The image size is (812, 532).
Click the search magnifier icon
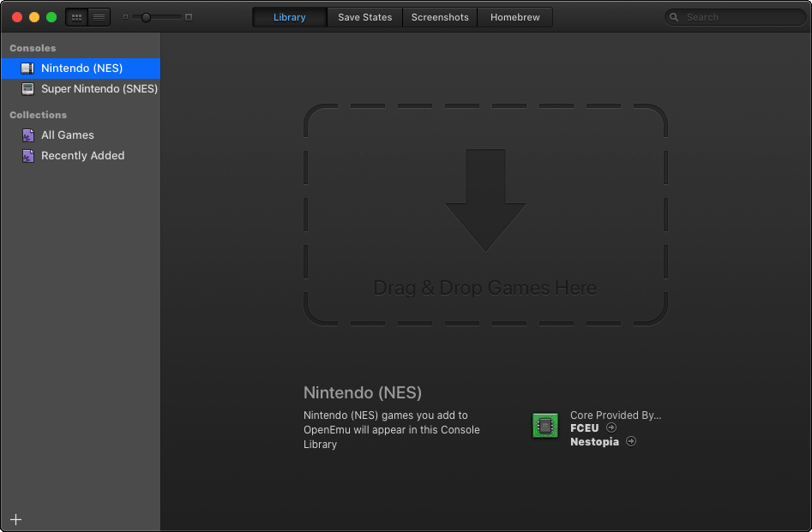click(x=674, y=17)
